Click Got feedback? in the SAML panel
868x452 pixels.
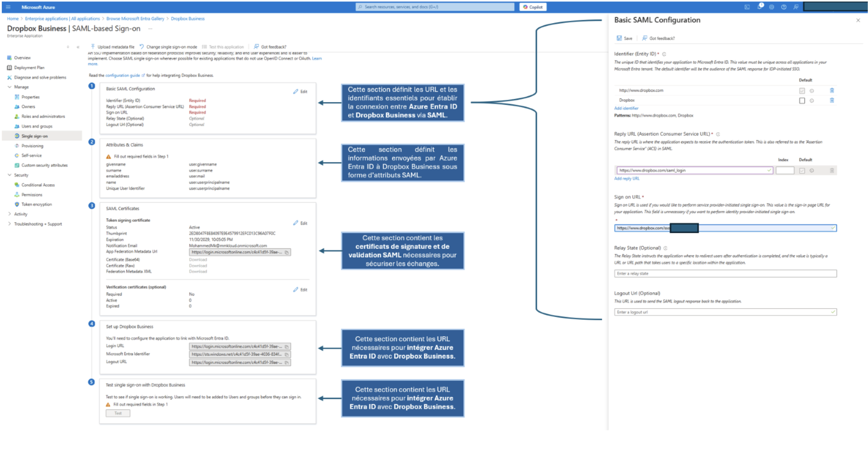click(x=658, y=39)
